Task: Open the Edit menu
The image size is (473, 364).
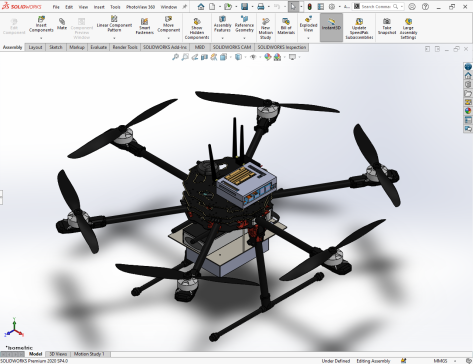Action: point(69,7)
